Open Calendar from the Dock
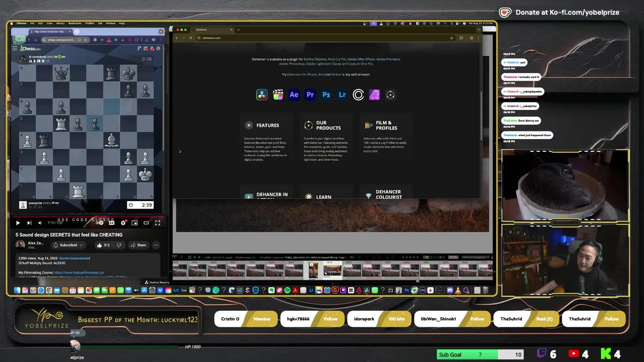Viewport: 644px width, 362px height. click(x=72, y=290)
